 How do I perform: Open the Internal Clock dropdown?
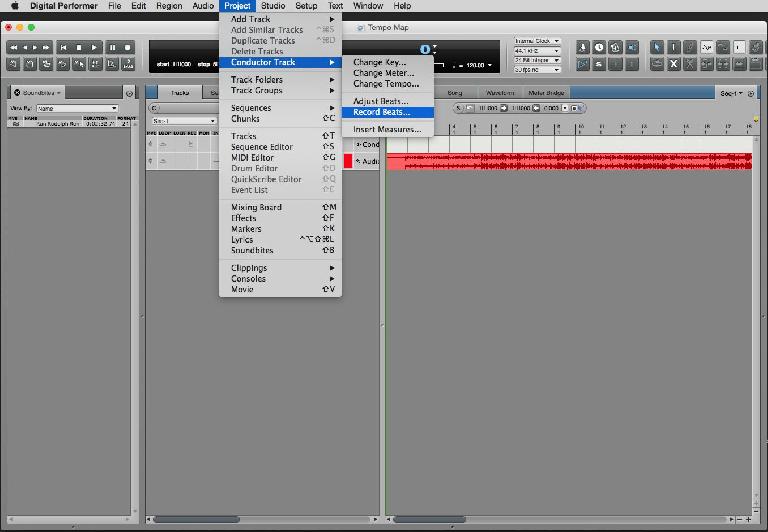point(537,41)
